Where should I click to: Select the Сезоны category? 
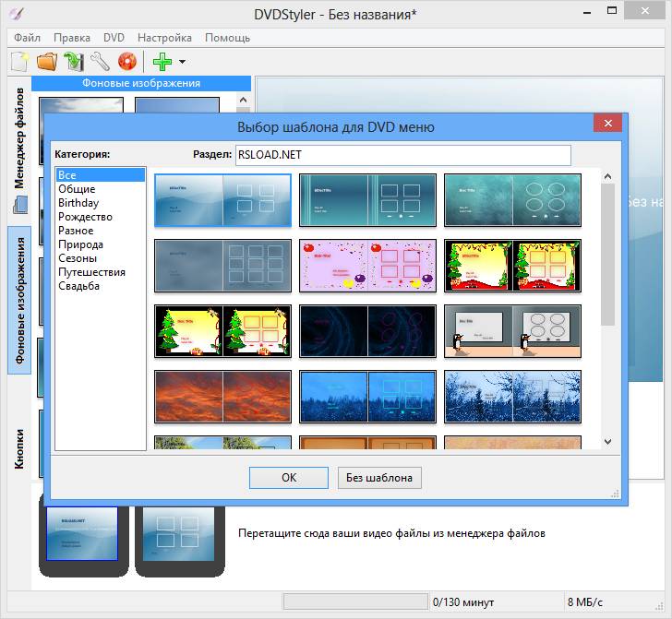point(101,258)
